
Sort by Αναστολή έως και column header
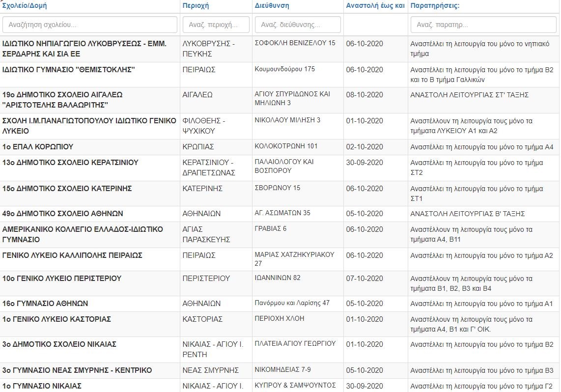click(375, 6)
